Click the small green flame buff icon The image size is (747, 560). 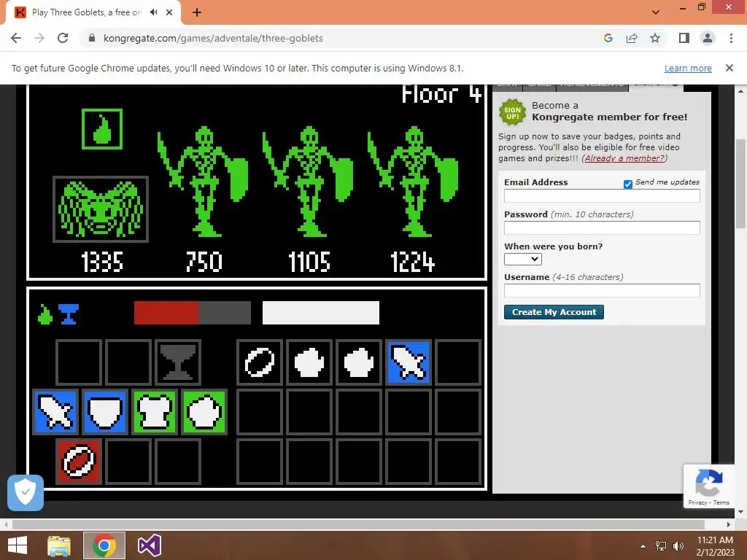[x=44, y=314]
